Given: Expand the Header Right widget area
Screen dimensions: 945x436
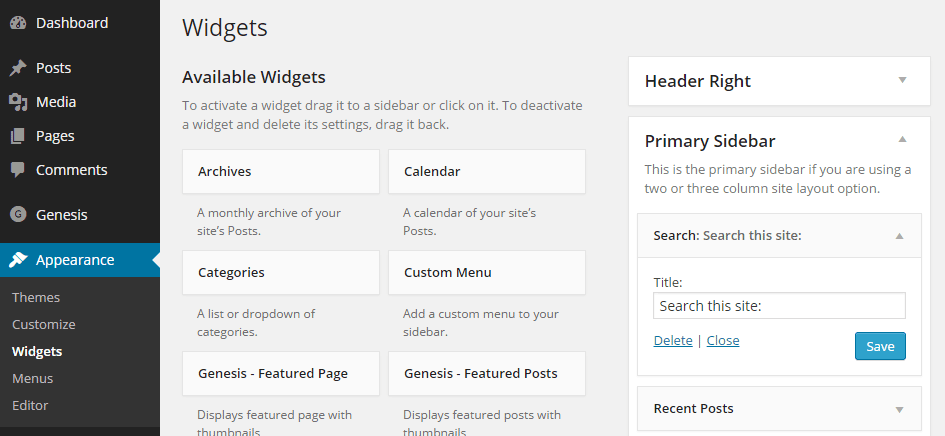Looking at the screenshot, I should coord(902,80).
